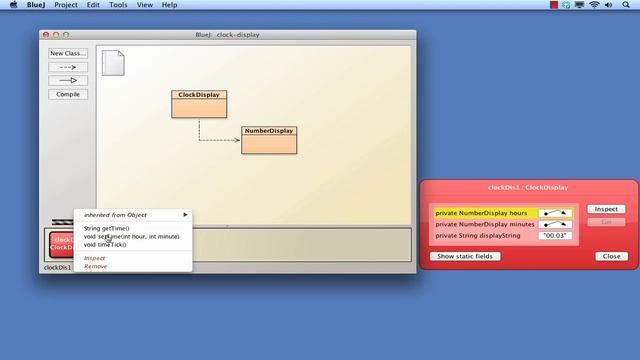Expand inherited from Object submenu
This screenshot has height=360, width=640.
133,215
